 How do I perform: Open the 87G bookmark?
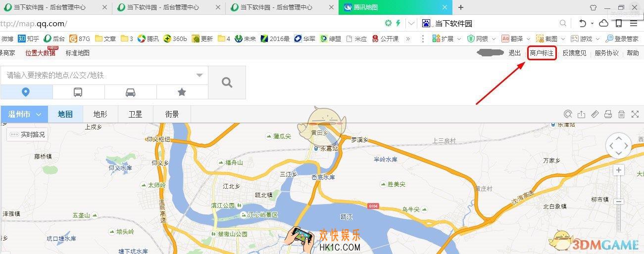coord(80,39)
